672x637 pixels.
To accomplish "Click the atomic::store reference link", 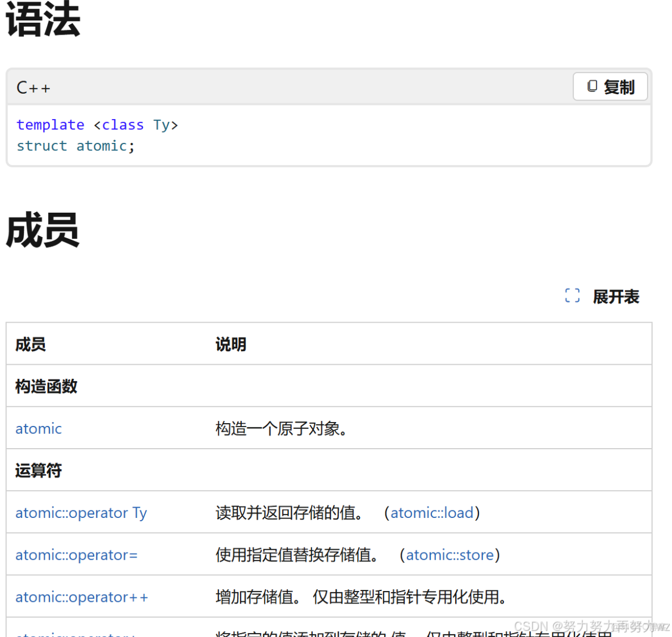I will 450,555.
